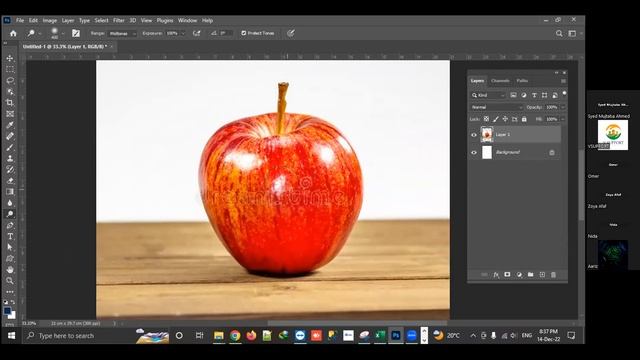Open the workspace switcher dropdown
This screenshot has width=640, height=360.
click(574, 33)
